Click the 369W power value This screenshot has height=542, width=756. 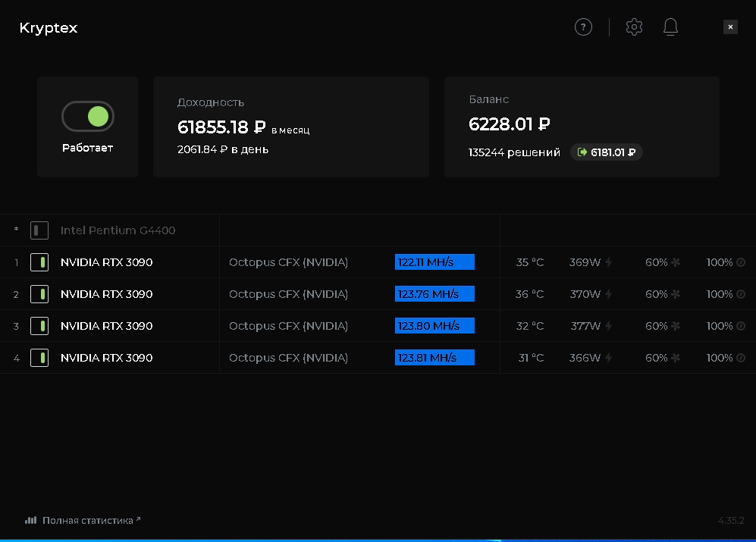[585, 262]
